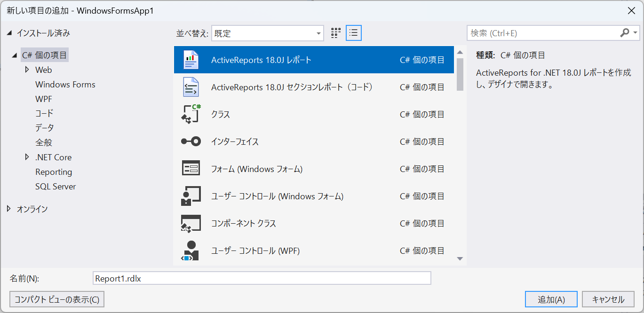Select ActiveReports 18.0J セクションレポート(コード) text
This screenshot has height=313, width=644.
(x=292, y=87)
